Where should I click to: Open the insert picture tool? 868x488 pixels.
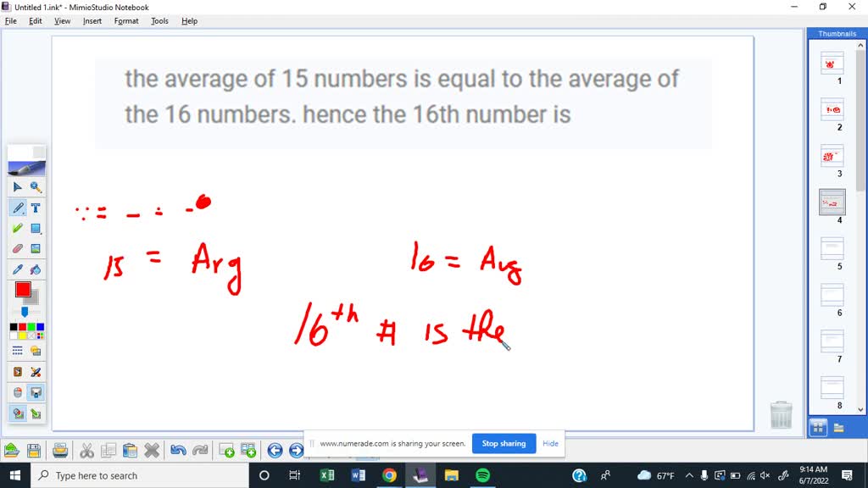tap(35, 248)
